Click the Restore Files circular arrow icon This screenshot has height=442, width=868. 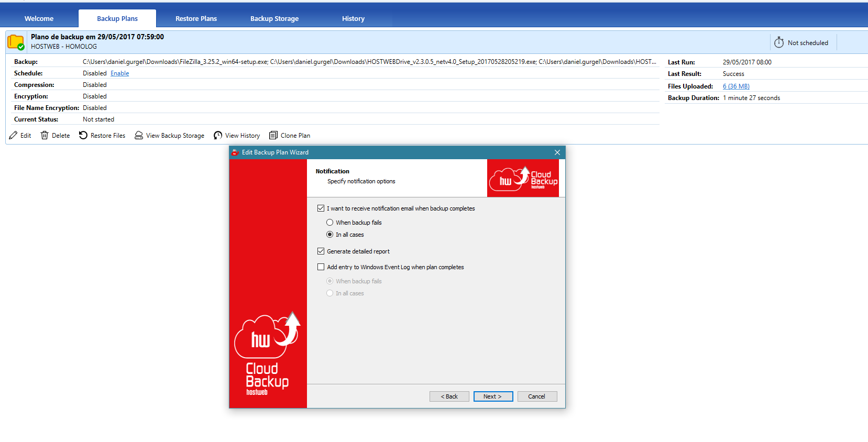tap(83, 135)
